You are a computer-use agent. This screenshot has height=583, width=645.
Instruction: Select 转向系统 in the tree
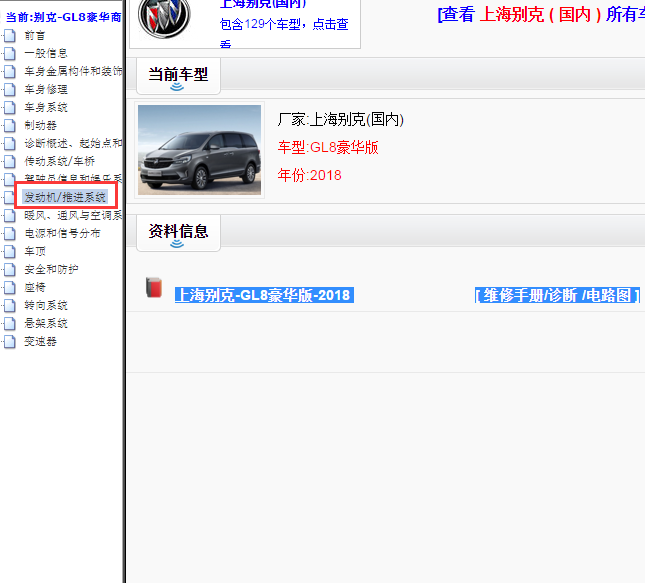(x=46, y=306)
